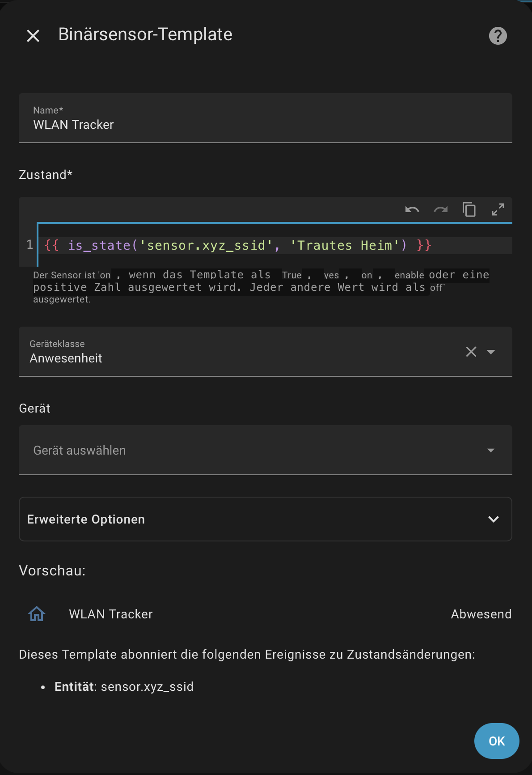Clear the Geräteklasse selection
532x775 pixels.
[471, 352]
